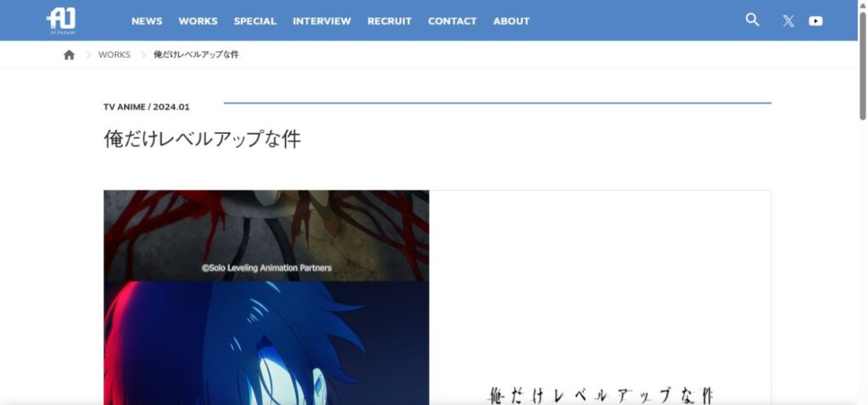Follow the WORKS breadcrumb link
Image resolution: width=868 pixels, height=405 pixels.
point(114,55)
